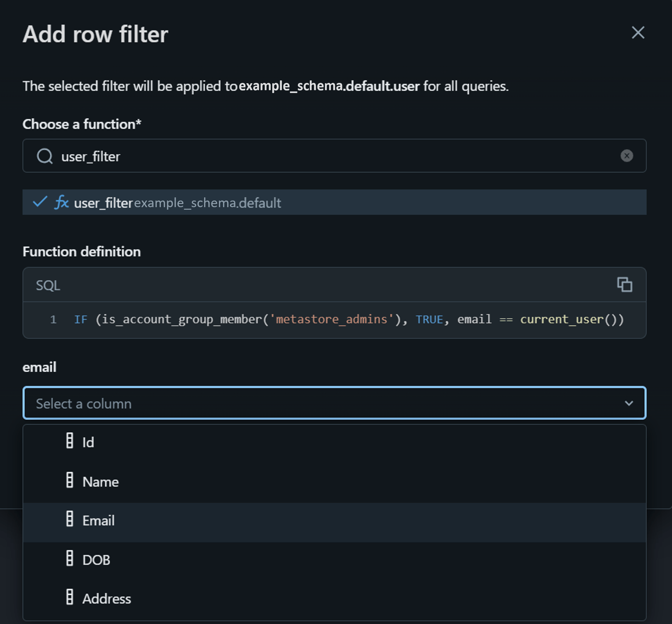Click the column icon beside Address
The image size is (672, 624).
[x=70, y=599]
